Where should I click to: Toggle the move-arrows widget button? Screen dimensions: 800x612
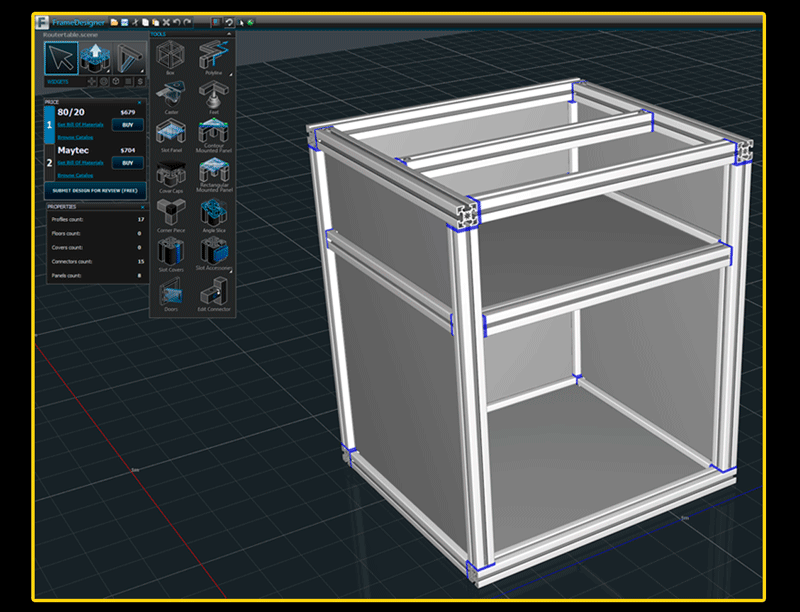(x=93, y=81)
